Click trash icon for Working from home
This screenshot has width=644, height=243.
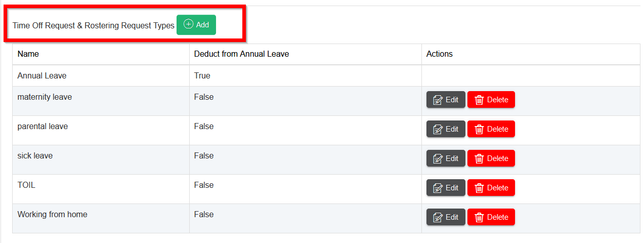pyautogui.click(x=479, y=217)
